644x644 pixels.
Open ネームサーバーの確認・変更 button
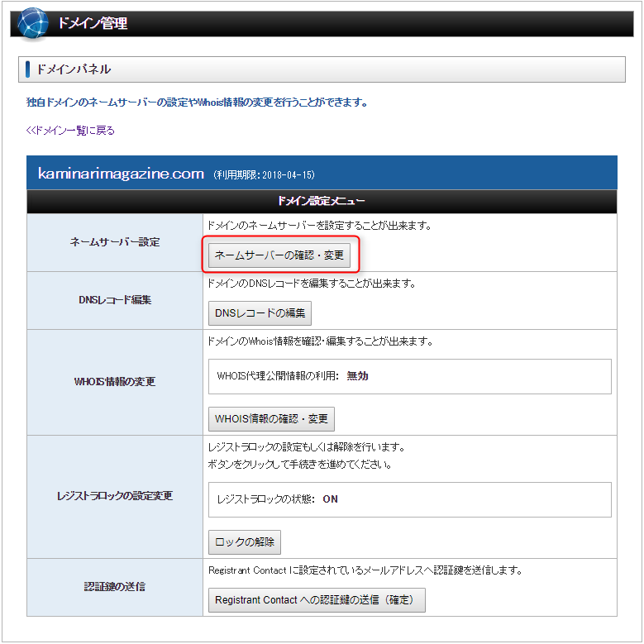tap(279, 255)
